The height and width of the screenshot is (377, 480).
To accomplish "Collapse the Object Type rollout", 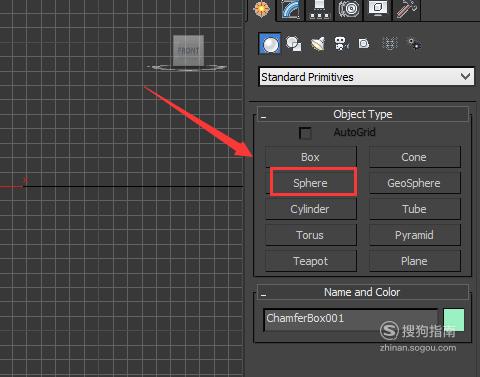I will 363,114.
